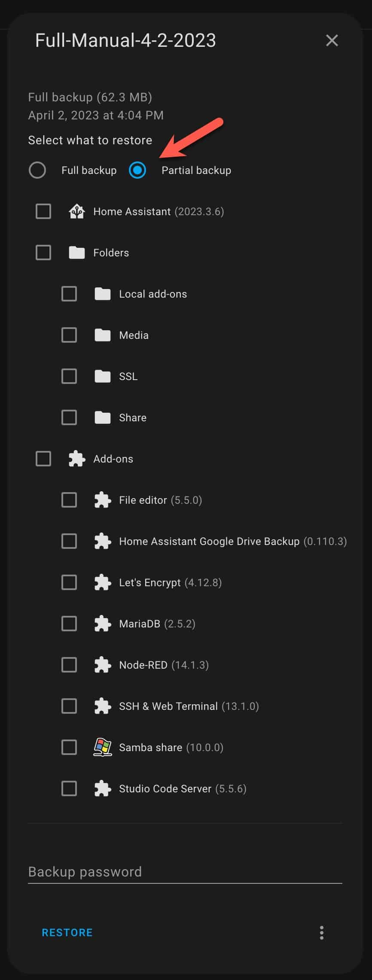Click the MariaDB add-on puzzle icon

pos(103,624)
